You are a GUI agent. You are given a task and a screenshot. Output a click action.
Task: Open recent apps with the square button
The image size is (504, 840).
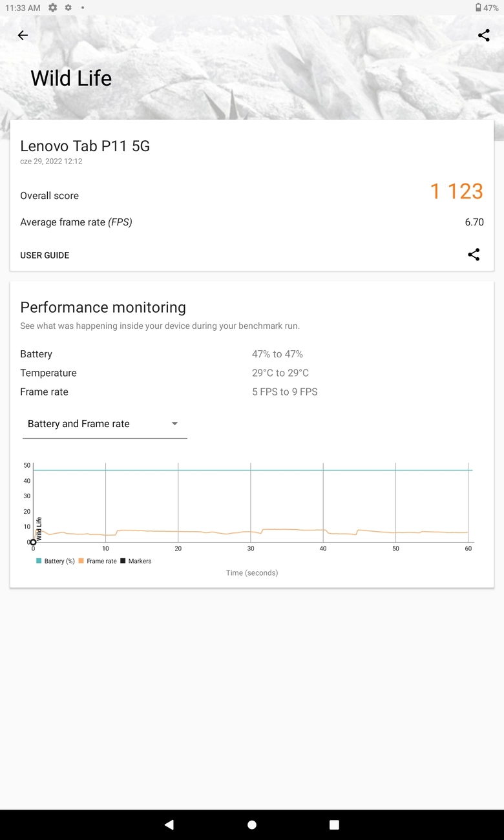tap(334, 824)
